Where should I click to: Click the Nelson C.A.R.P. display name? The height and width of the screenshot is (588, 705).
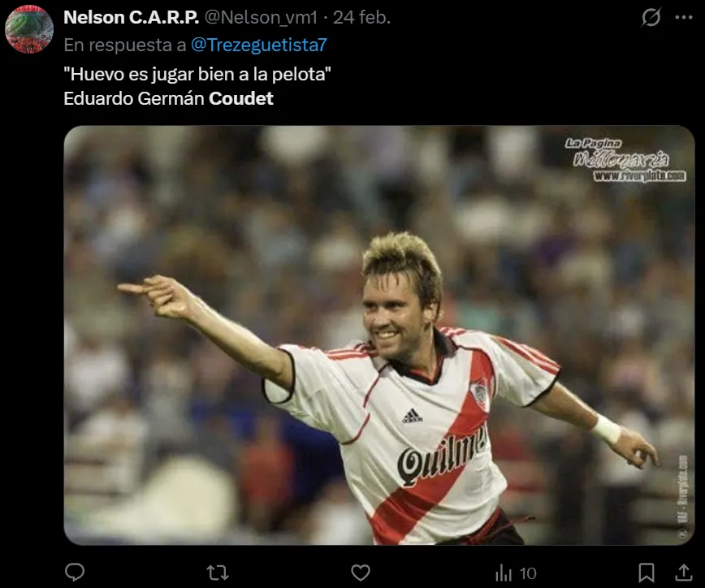point(132,18)
